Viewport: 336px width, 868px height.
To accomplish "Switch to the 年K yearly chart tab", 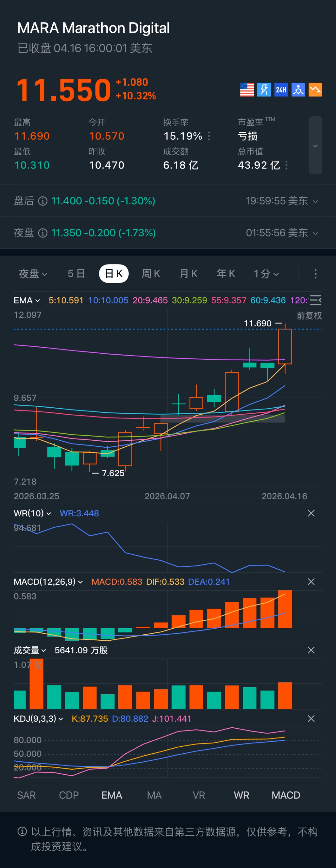I will pyautogui.click(x=226, y=274).
